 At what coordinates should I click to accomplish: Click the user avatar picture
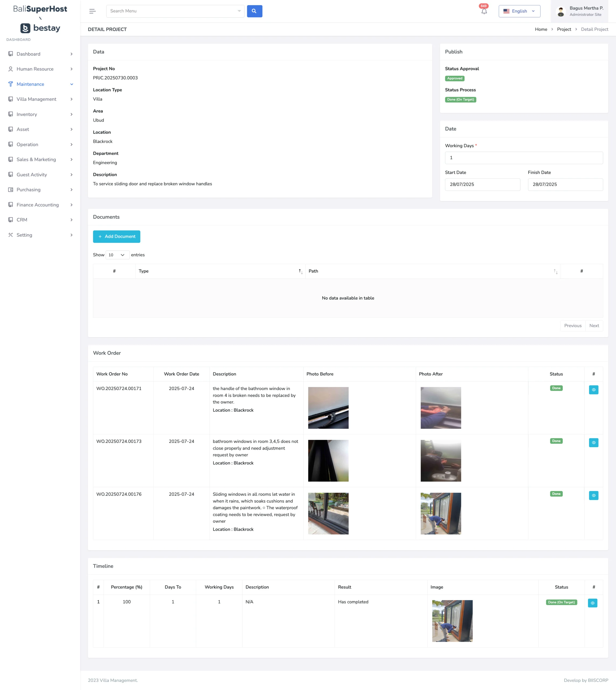[x=561, y=12]
